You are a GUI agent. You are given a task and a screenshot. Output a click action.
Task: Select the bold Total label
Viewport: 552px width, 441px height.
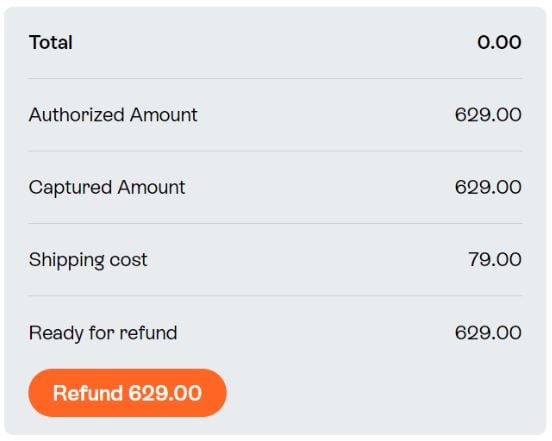coord(51,42)
